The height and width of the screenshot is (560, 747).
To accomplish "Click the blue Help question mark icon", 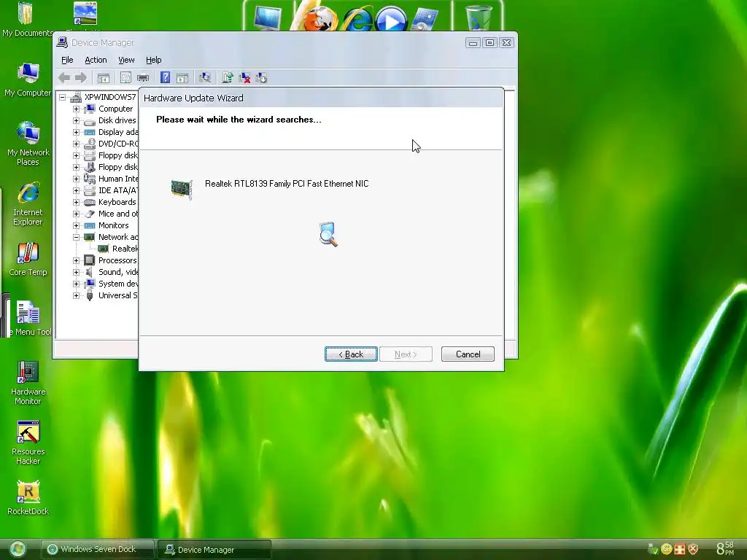I will tap(165, 77).
